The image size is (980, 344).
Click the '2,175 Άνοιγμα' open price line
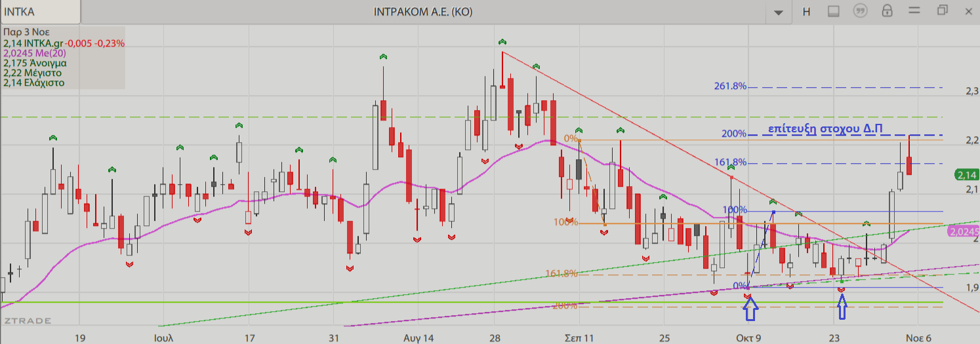coord(35,64)
